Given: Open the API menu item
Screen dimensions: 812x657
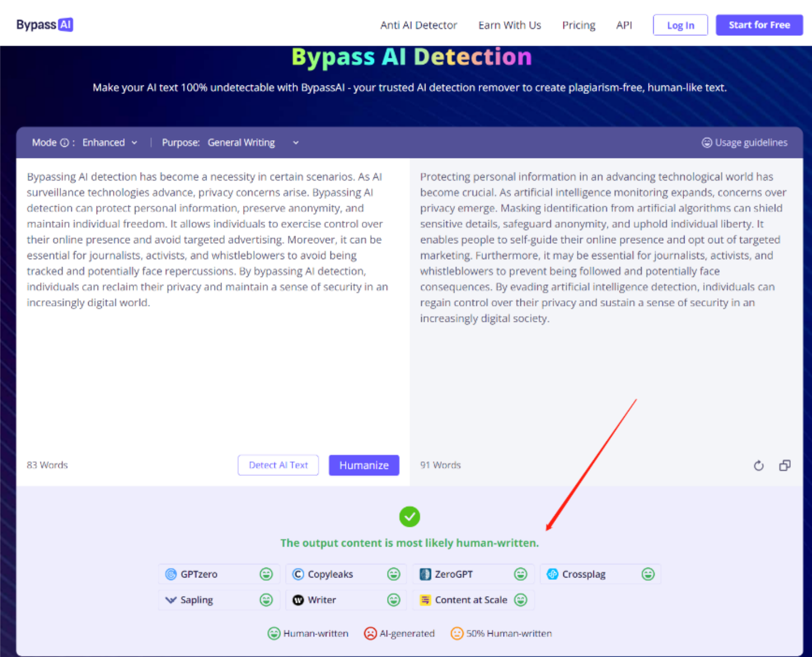Looking at the screenshot, I should coord(624,25).
